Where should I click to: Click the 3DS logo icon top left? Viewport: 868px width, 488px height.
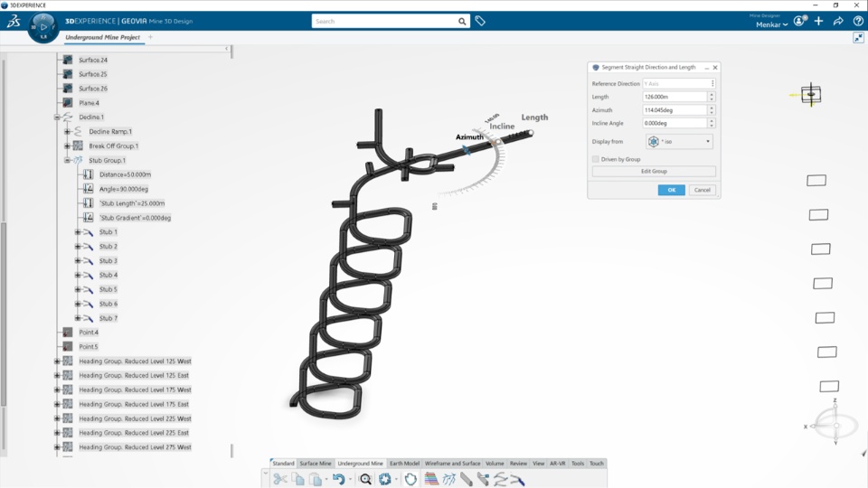[14, 21]
